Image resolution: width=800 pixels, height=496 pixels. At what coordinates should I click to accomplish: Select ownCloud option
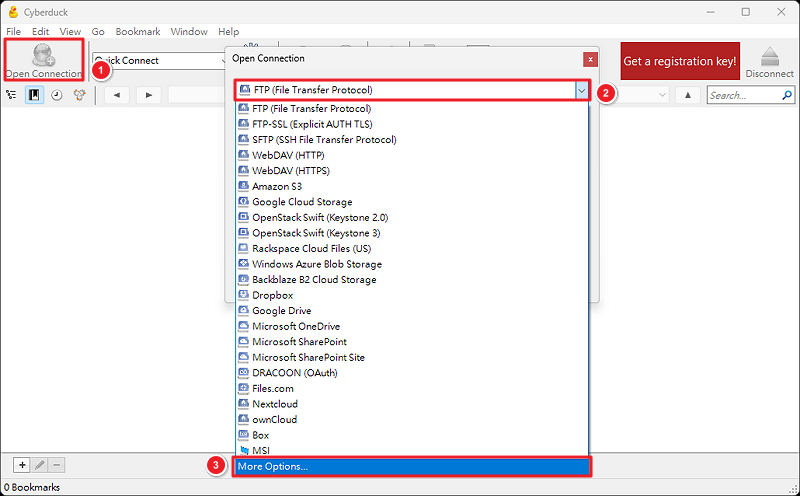412,420
